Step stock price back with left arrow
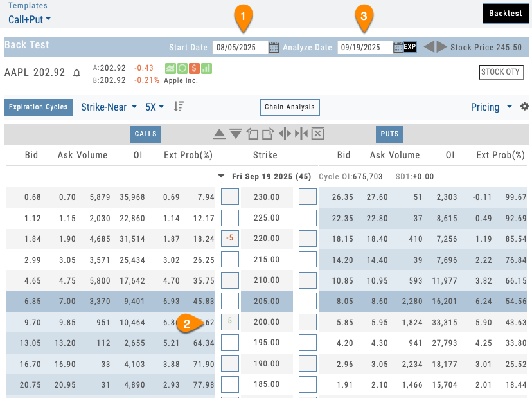The width and height of the screenshot is (532, 398). coord(429,47)
